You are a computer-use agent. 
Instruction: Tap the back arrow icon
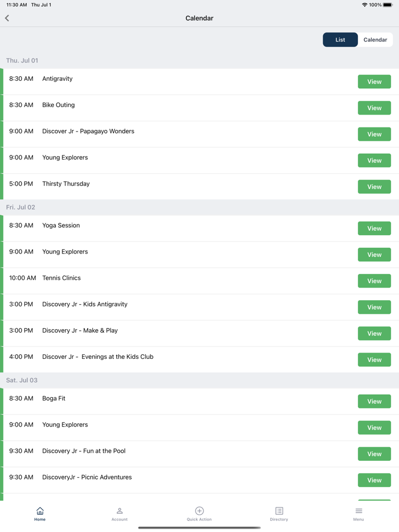7,18
